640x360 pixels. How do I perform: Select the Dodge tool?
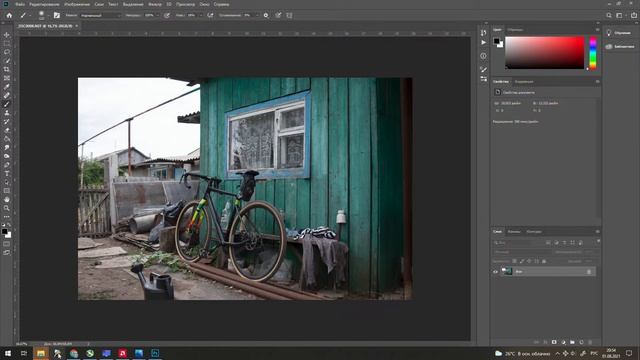pos(7,156)
